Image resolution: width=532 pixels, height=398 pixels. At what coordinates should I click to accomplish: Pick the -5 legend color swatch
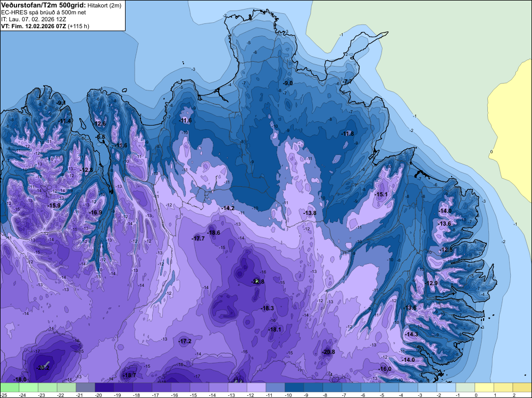coord(389,387)
